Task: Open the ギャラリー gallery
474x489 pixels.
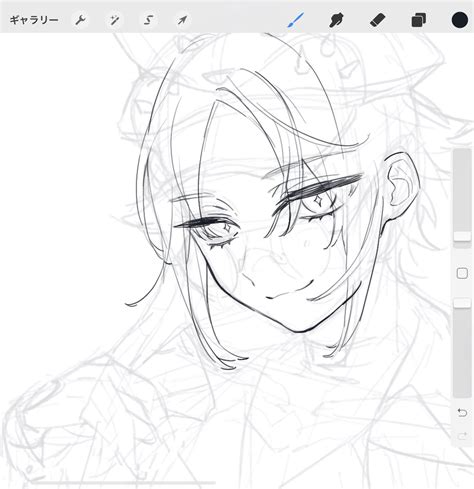Action: (34, 20)
